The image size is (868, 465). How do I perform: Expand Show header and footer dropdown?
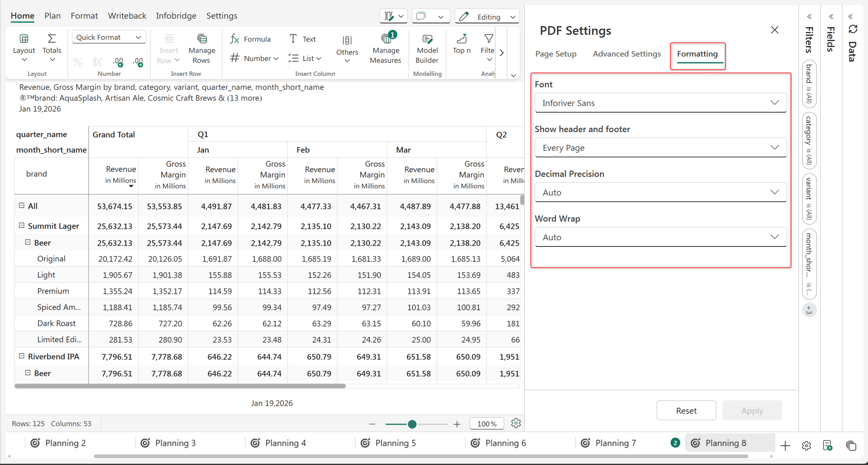(660, 147)
